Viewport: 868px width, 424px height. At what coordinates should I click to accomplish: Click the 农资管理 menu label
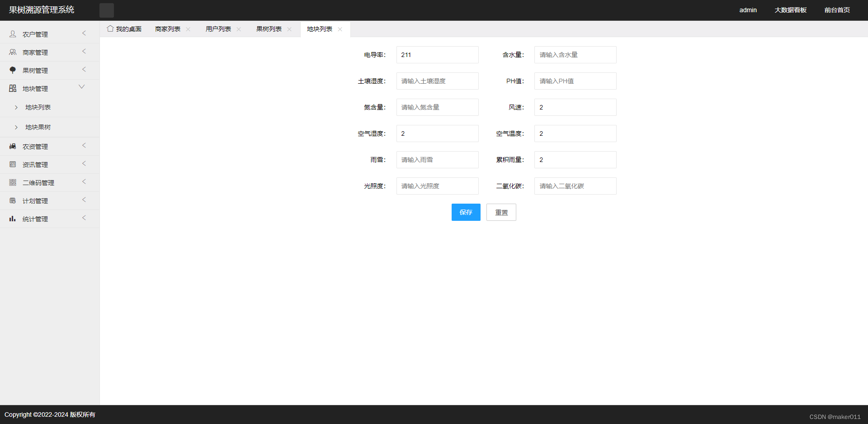tap(35, 147)
